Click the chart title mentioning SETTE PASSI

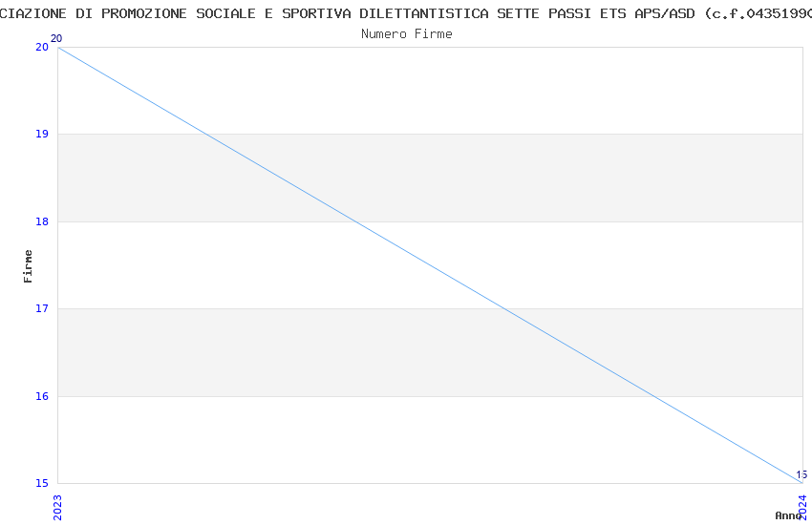click(406, 13)
